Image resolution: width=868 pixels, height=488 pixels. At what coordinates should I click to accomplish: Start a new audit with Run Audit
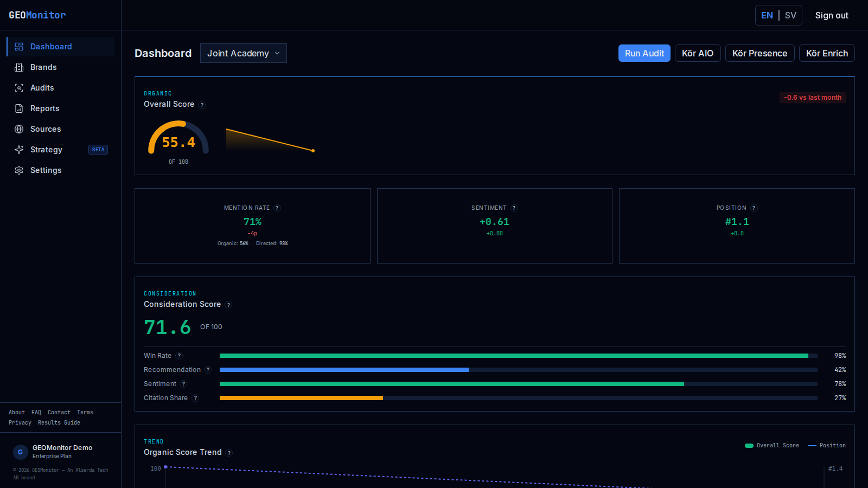pos(644,53)
